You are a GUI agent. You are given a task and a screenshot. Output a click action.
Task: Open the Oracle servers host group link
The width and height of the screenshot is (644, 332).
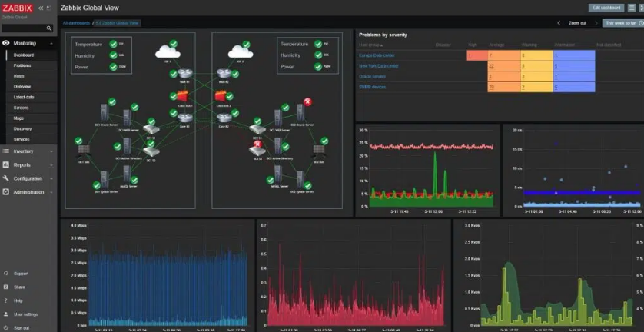[372, 76]
